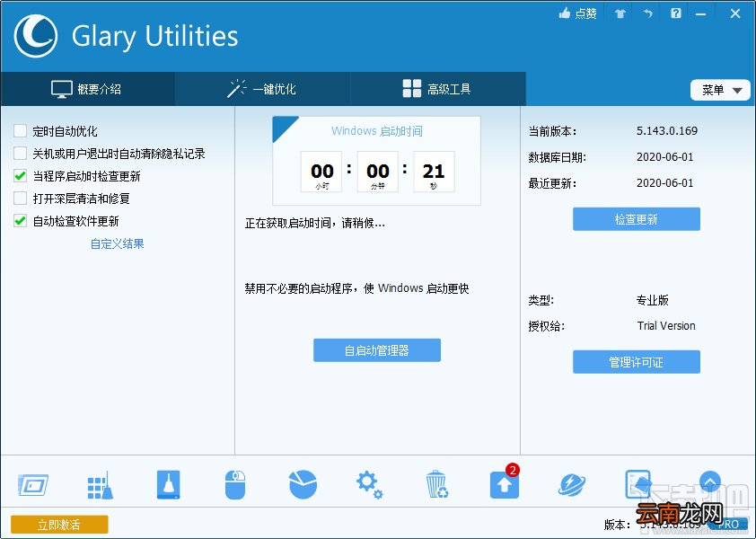Image resolution: width=756 pixels, height=539 pixels.
Task: Click the round up-arrow expand toolbar icon
Action: click(x=709, y=482)
